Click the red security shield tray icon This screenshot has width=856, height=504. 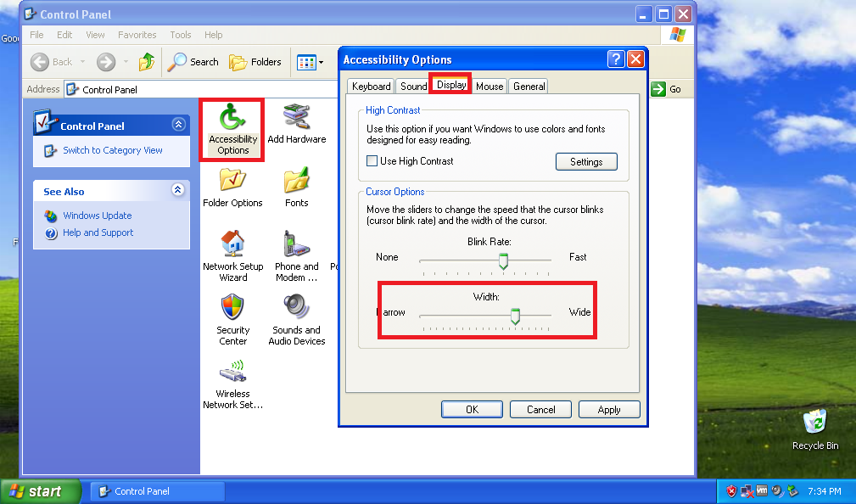tap(731, 491)
